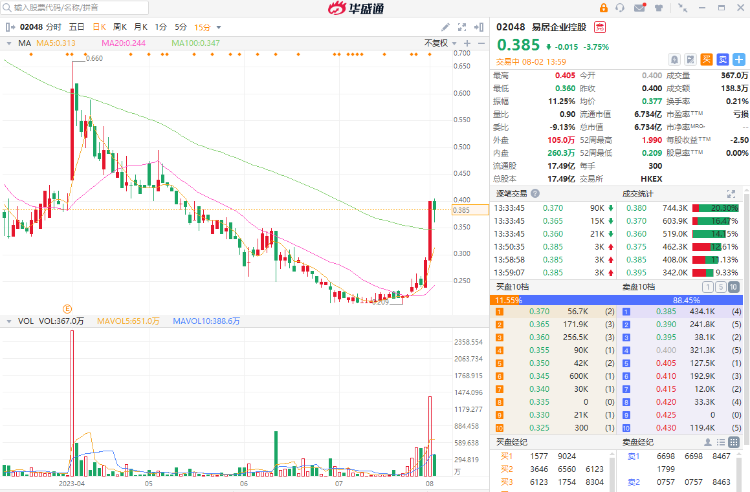The image size is (750, 492).
Task: Click the 12.61% volume distribution bar
Action: (707, 247)
